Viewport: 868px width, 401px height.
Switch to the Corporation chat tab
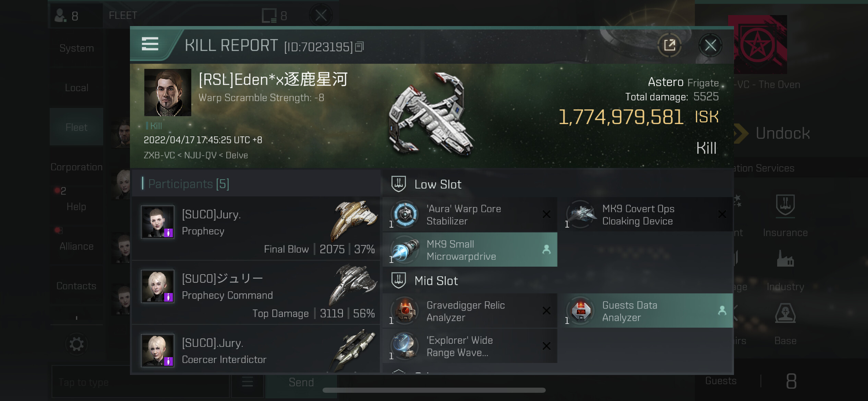[x=76, y=167]
